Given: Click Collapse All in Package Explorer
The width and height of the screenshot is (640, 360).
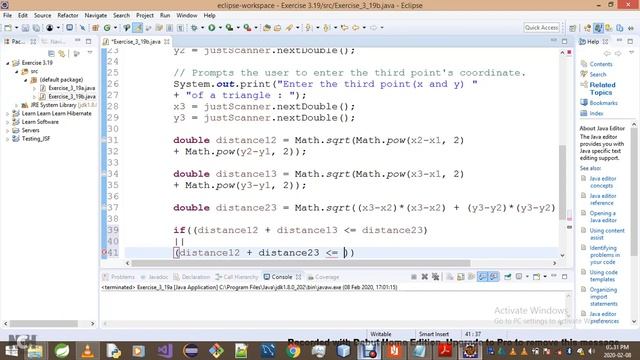Looking at the screenshot, I should [x=51, y=53].
